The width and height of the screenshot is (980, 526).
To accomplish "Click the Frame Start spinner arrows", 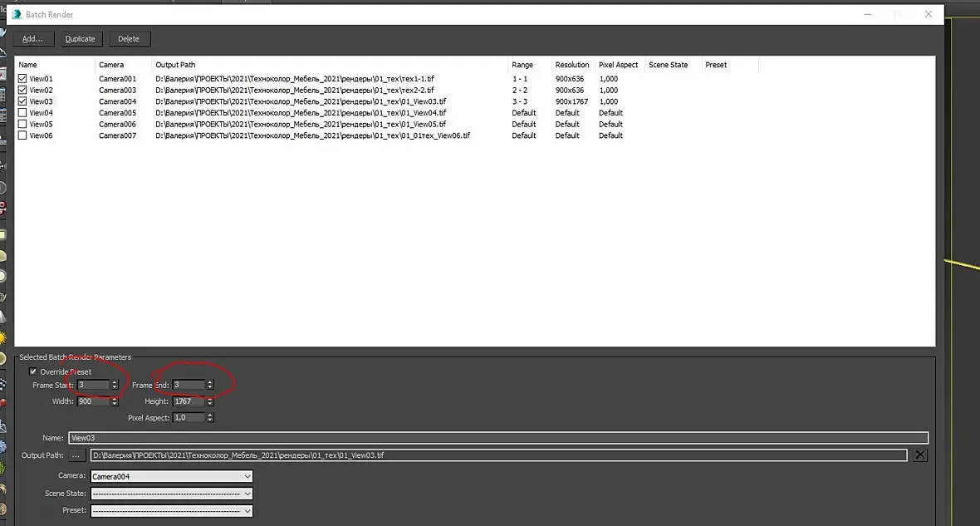I will (115, 385).
